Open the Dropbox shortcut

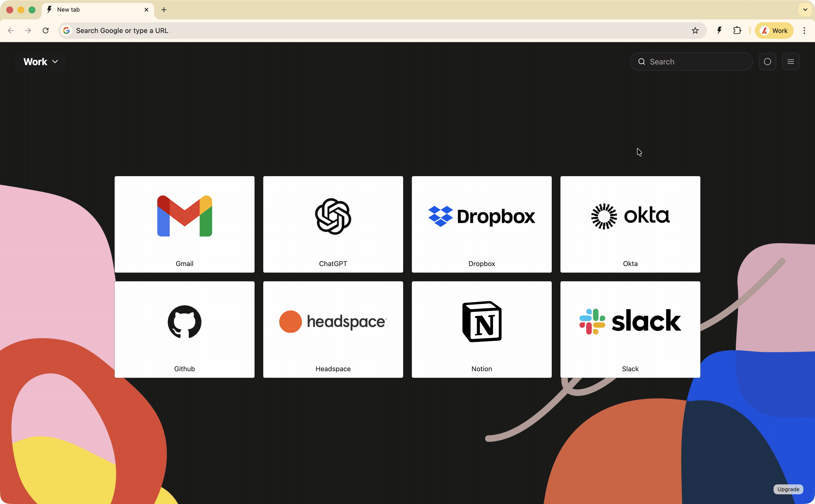481,224
